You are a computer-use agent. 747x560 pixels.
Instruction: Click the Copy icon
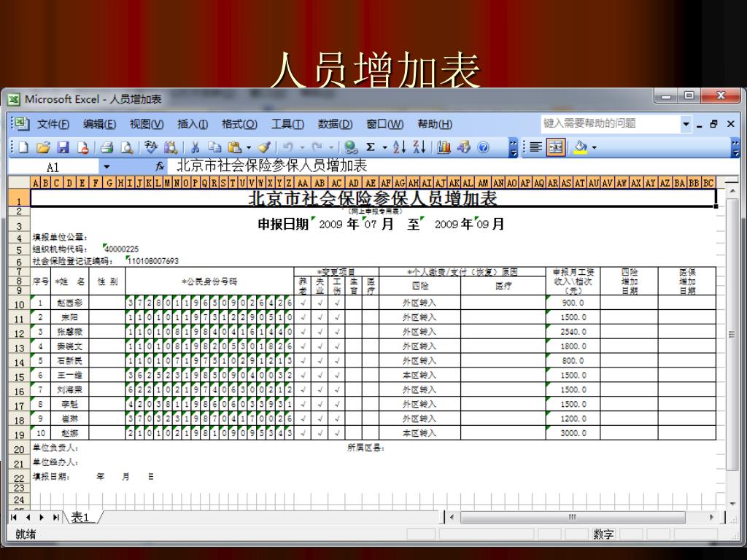click(215, 147)
